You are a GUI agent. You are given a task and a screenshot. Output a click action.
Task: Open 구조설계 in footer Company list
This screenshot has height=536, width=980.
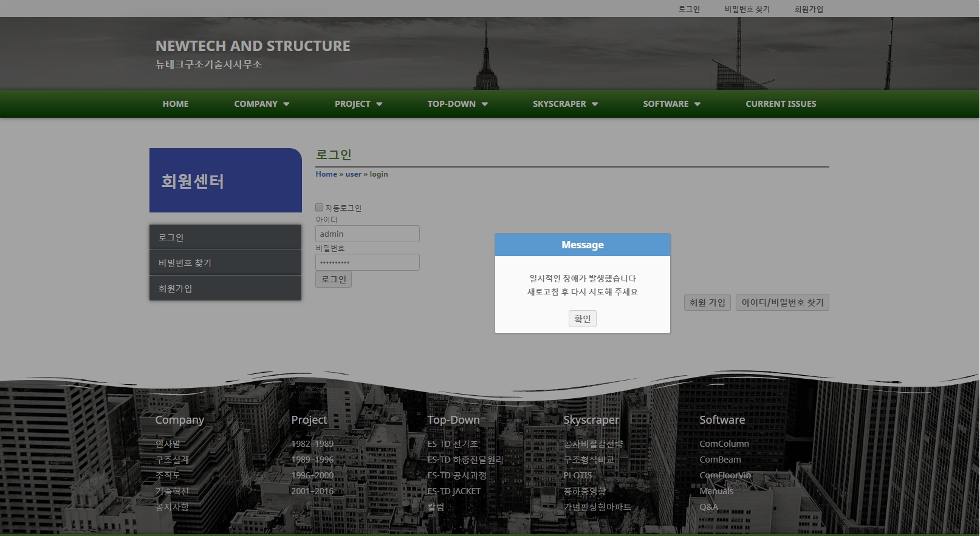tap(172, 460)
